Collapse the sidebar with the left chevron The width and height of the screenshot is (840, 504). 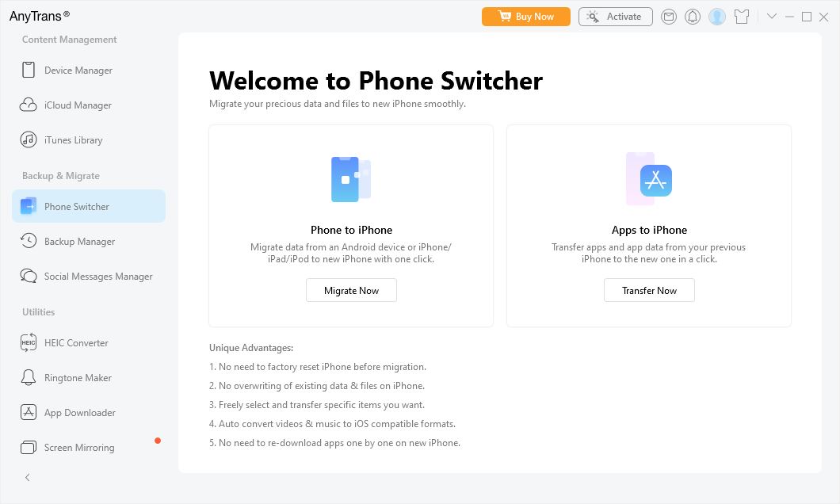27,477
